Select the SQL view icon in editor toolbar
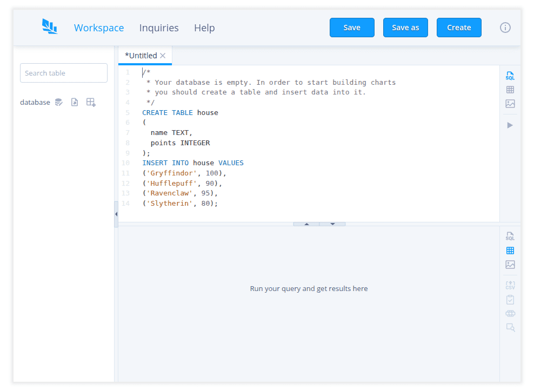This screenshot has width=534, height=392. 510,76
